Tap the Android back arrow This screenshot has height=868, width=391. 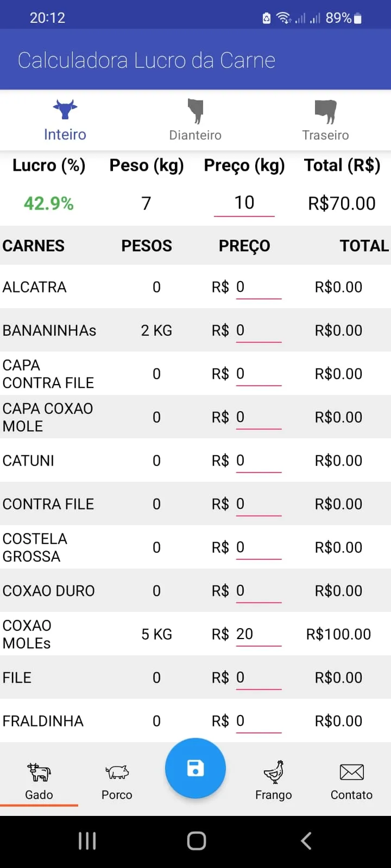[306, 841]
